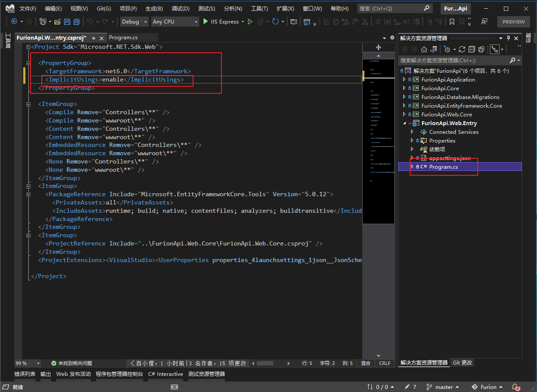Start debugging with IIS Express play button
This screenshot has width=537, height=392.
click(206, 22)
